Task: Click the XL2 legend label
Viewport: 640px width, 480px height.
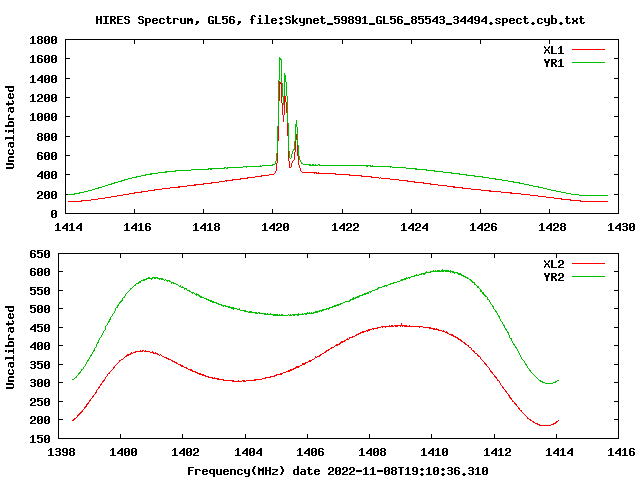Action: (x=553, y=264)
